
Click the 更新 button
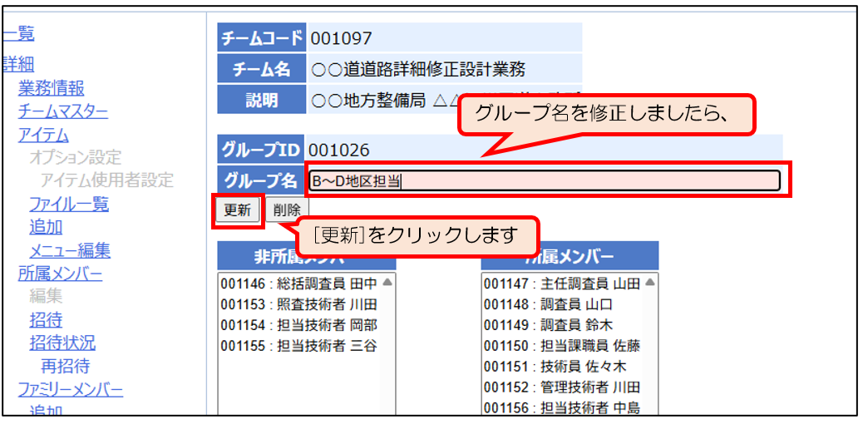237,210
